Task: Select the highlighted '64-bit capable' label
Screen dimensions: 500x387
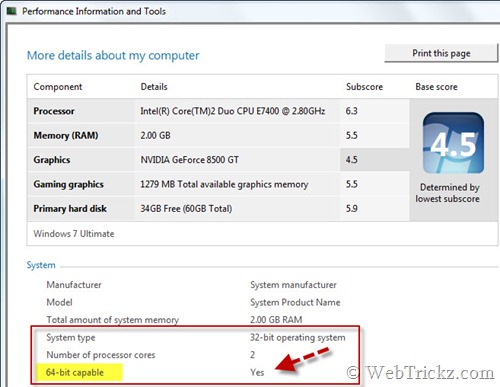Action: 75,372
